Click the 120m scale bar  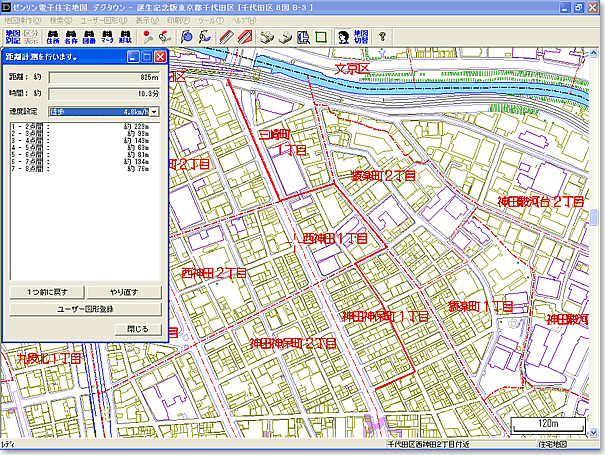click(x=548, y=425)
